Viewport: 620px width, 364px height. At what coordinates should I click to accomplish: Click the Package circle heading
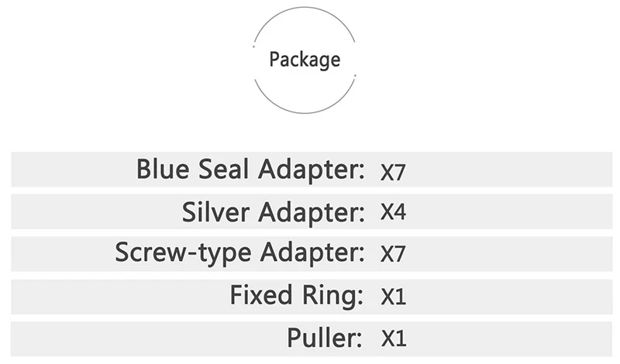coord(304,60)
